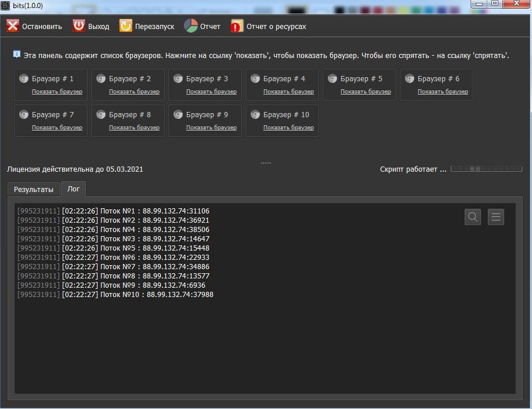Click the Chrome icon of Браузер # 9

click(178, 115)
